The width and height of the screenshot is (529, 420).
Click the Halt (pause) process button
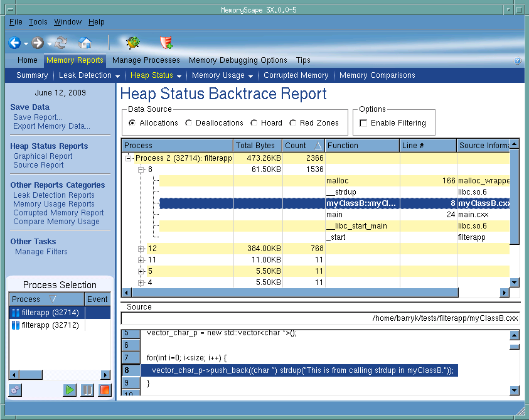[87, 390]
